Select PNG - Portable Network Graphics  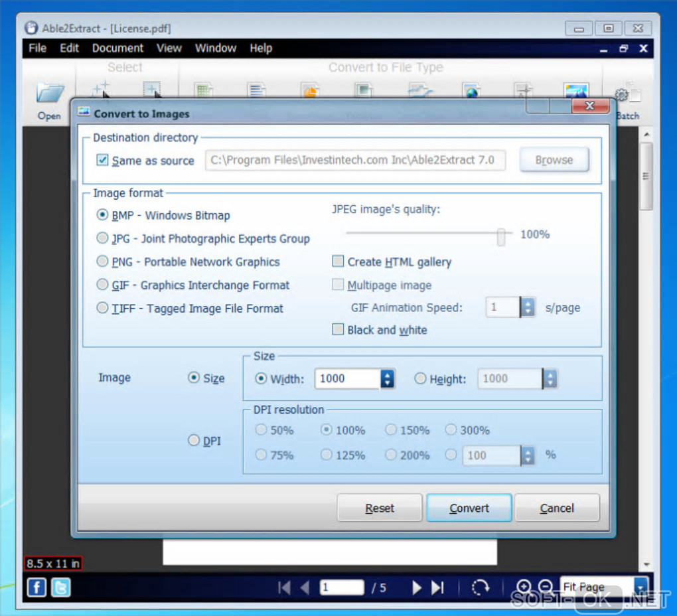click(x=102, y=261)
